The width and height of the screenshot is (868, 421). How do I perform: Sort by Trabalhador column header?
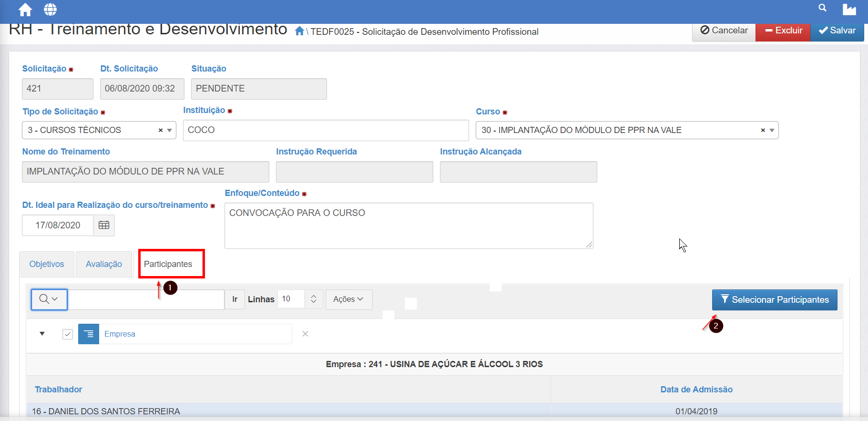click(59, 390)
